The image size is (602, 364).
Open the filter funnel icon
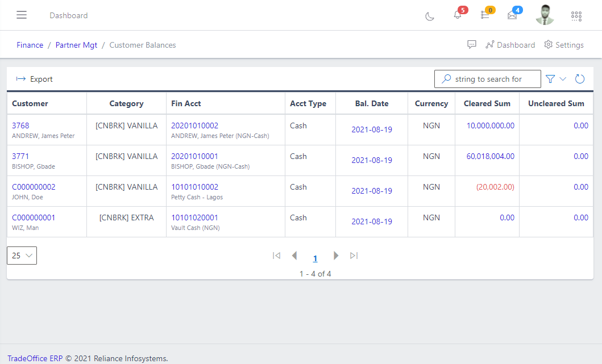tap(550, 79)
